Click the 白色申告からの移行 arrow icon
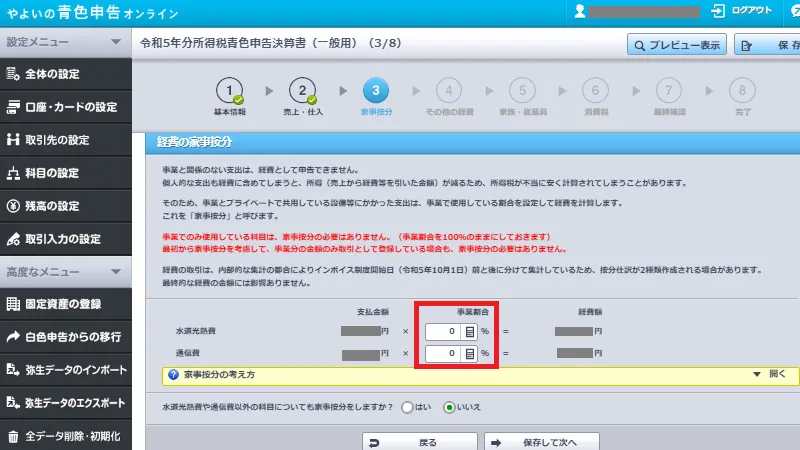Viewport: 800px width, 450px height. [x=13, y=337]
